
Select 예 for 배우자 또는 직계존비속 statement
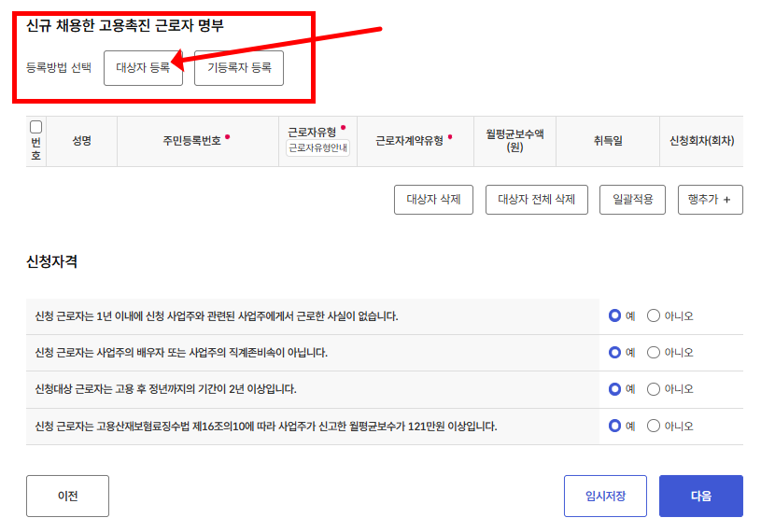[615, 353]
